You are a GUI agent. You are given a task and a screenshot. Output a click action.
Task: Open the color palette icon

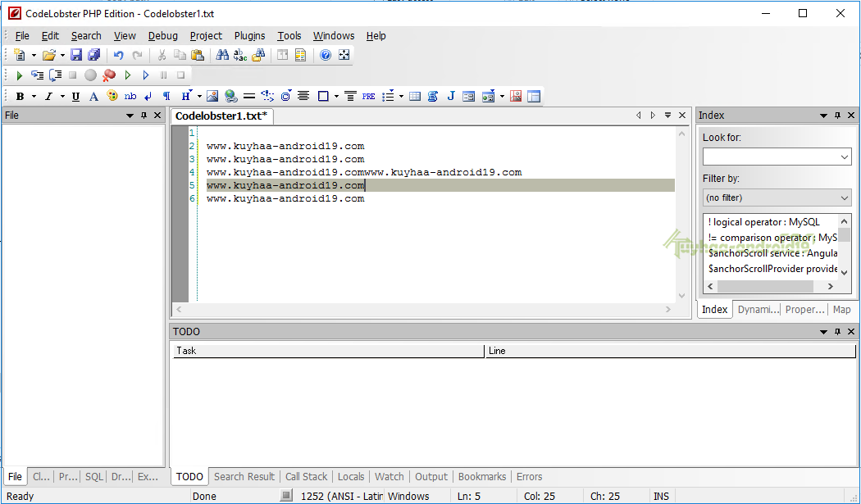pos(112,97)
